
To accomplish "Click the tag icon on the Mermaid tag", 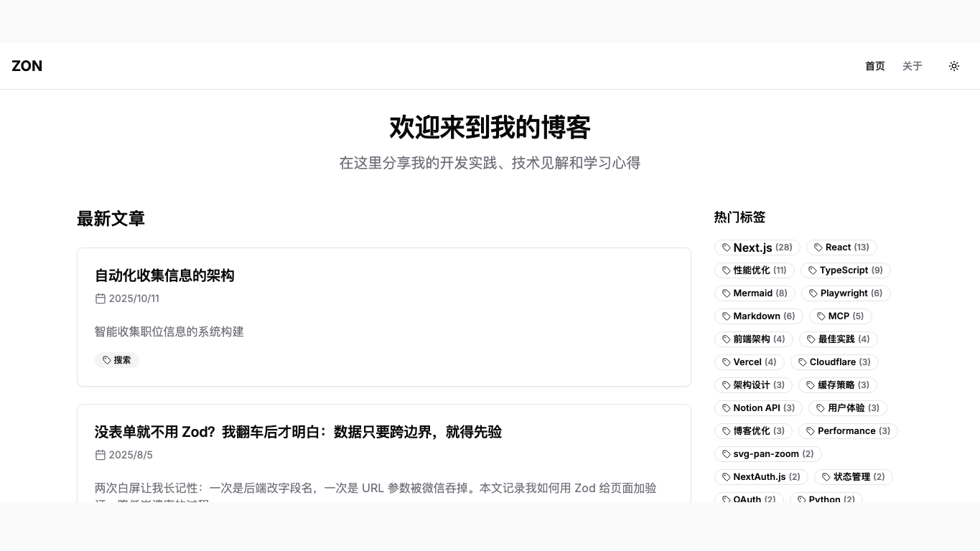I will tap(727, 293).
